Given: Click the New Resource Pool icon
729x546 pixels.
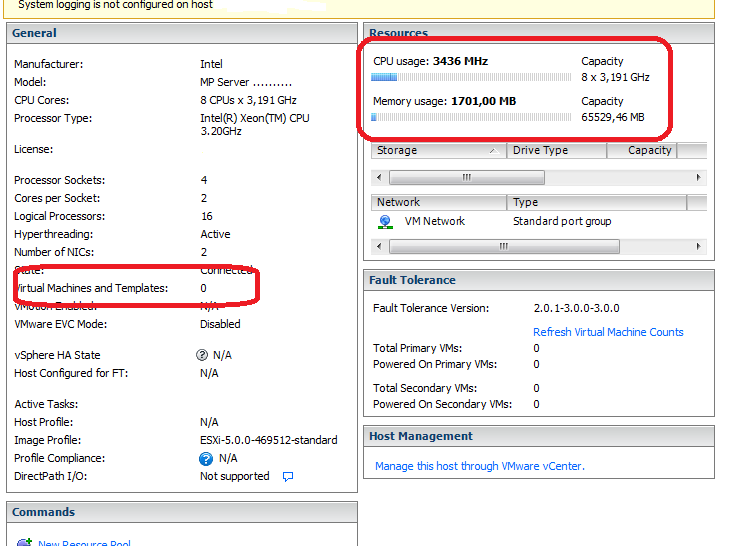Looking at the screenshot, I should (24, 542).
